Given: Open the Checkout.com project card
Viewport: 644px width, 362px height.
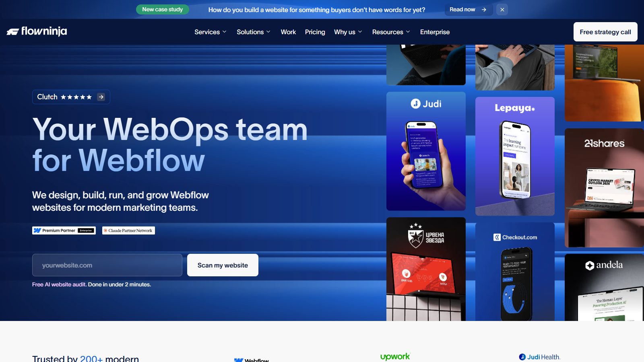Looking at the screenshot, I should (515, 272).
